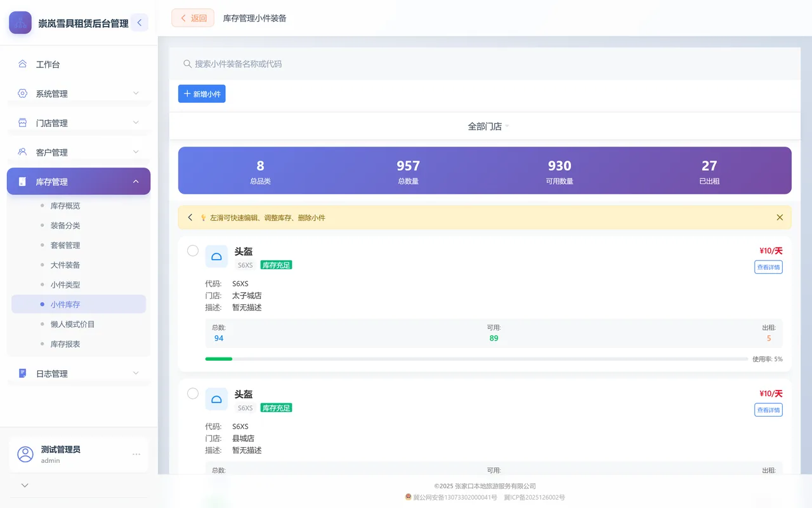Screen dimensions: 812x508
Task: Open 大件装备 submenu item
Action: click(x=79, y=265)
